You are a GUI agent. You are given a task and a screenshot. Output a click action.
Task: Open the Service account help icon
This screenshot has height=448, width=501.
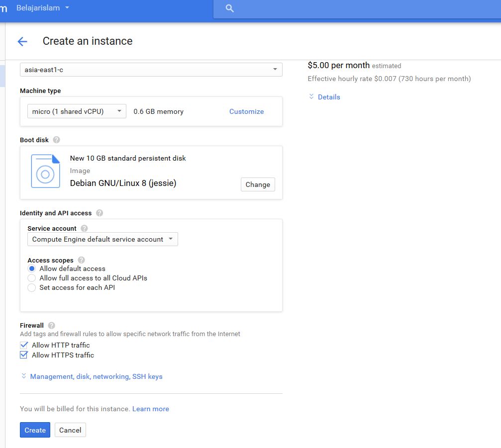pyautogui.click(x=84, y=228)
